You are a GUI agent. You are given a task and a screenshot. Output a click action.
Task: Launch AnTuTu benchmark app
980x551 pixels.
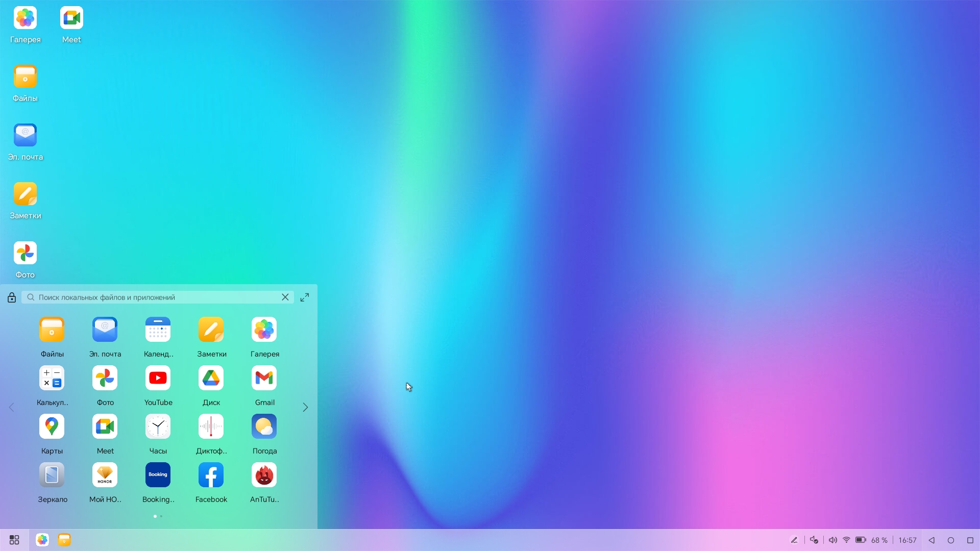click(x=264, y=475)
